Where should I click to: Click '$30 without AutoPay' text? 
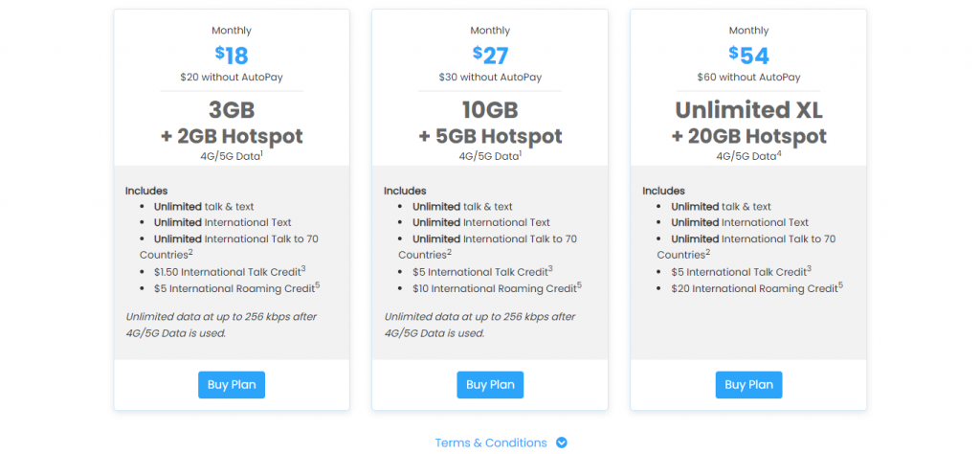coord(490,78)
